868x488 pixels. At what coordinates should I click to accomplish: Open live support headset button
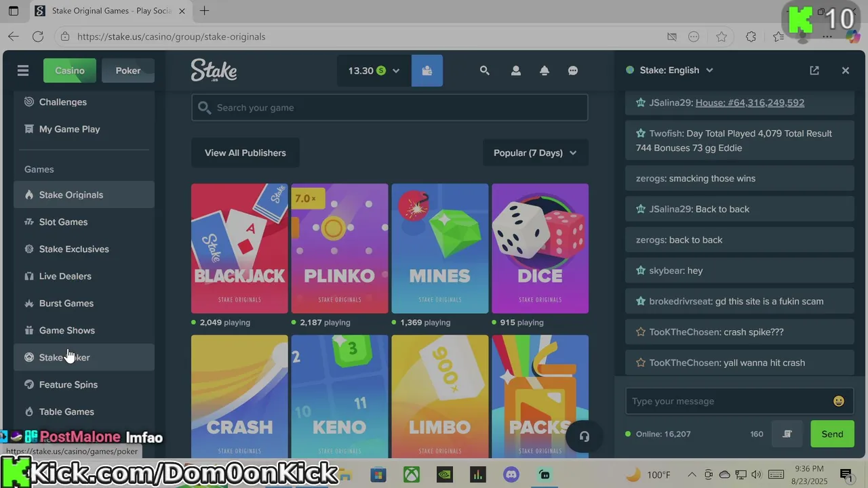click(x=585, y=437)
